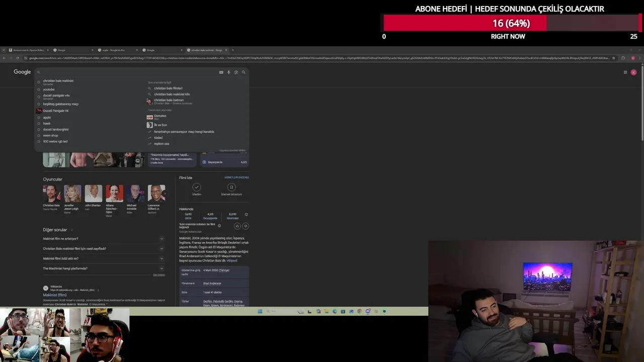Select suggestion 'ducati lamborghini'
Screen dimensions: 644x362
tap(55, 129)
